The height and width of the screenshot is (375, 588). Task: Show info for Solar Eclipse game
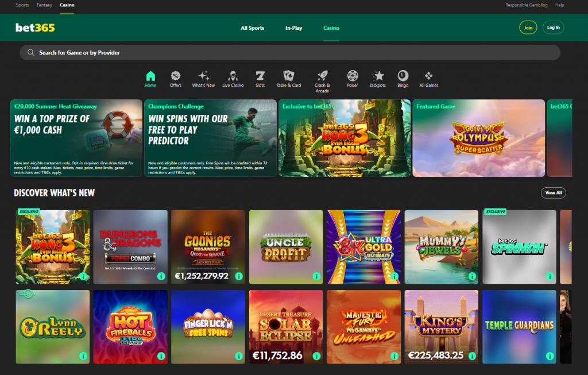tap(316, 356)
